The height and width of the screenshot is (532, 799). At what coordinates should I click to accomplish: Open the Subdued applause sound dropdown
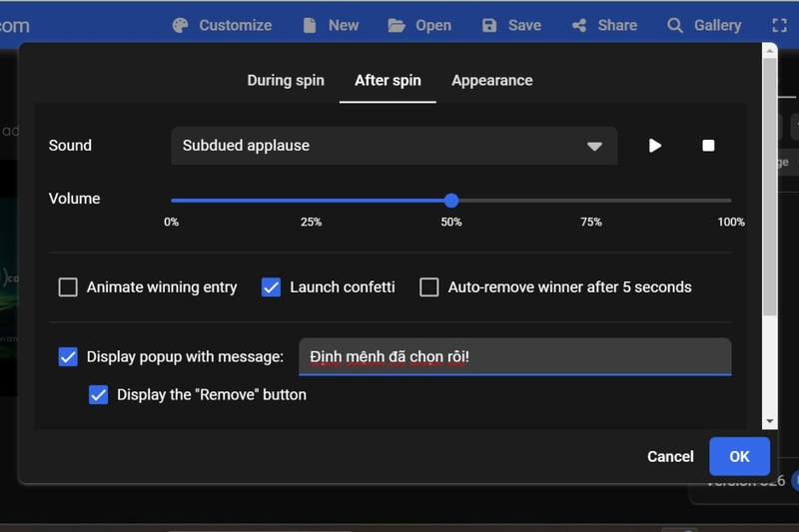pos(394,146)
